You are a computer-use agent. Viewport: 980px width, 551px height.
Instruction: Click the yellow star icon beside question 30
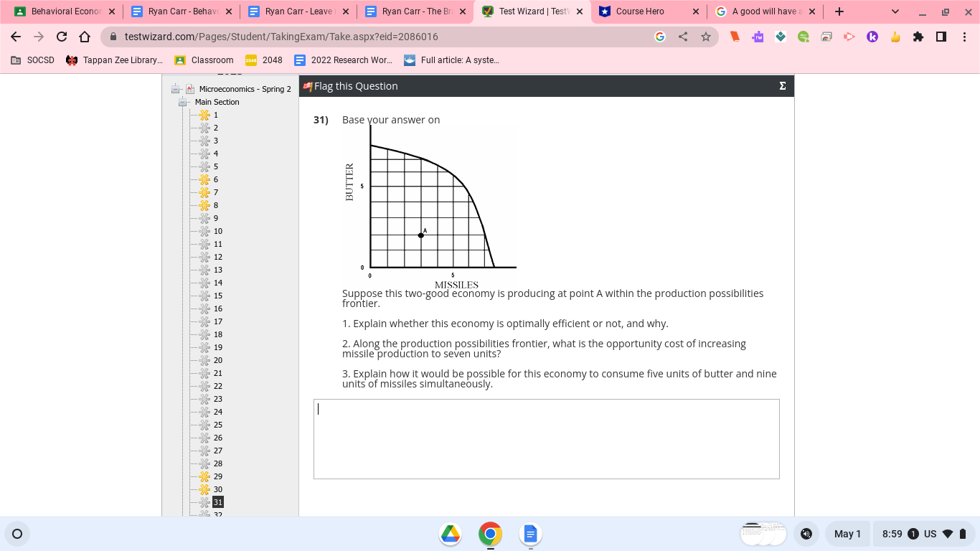[x=204, y=489]
